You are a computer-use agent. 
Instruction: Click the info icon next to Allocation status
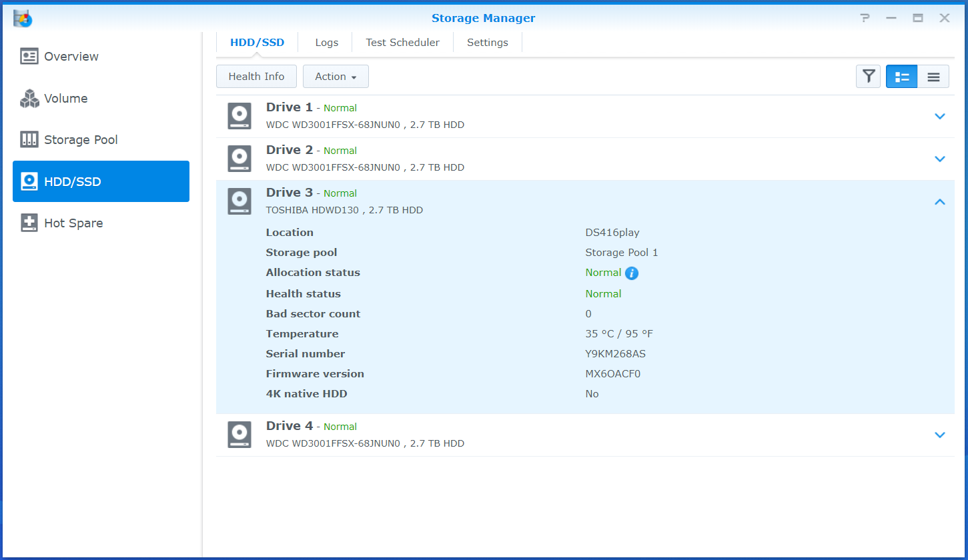(631, 273)
